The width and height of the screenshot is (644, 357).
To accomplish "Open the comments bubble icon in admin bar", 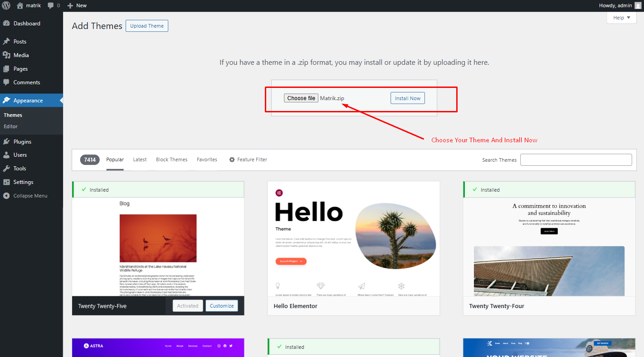I will [x=51, y=6].
